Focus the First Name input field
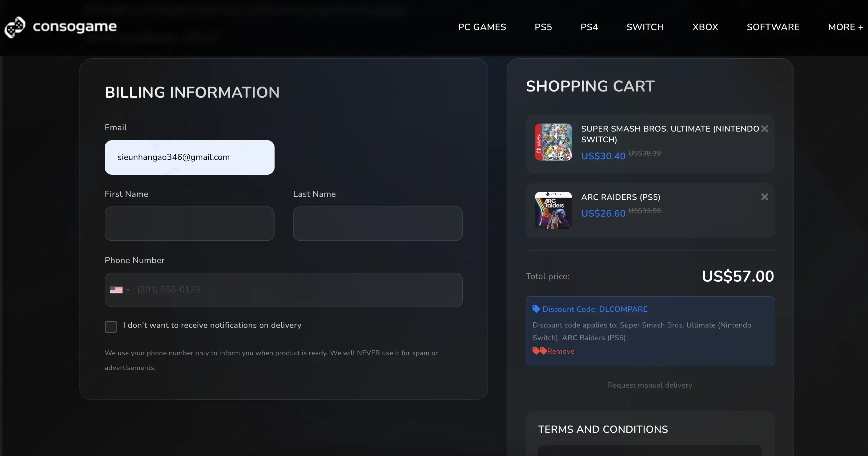This screenshot has width=868, height=456. coord(189,224)
